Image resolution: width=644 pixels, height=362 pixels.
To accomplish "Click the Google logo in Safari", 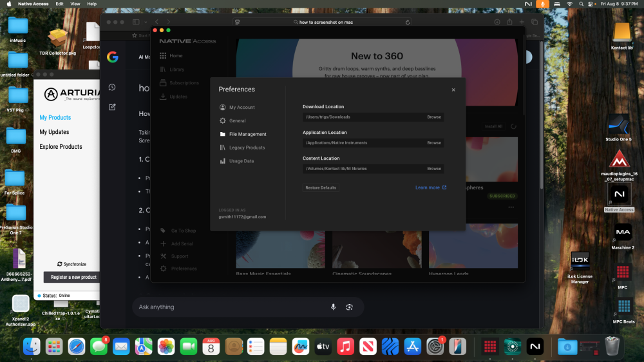I will [x=113, y=57].
